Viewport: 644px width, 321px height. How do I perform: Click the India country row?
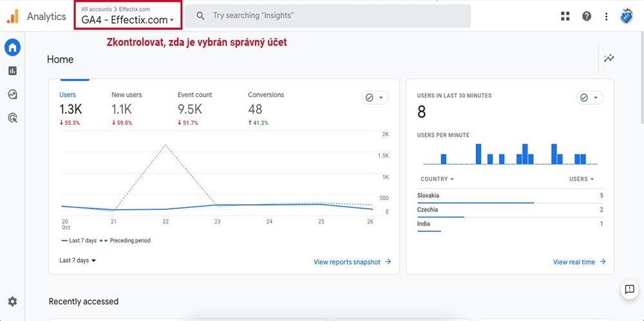(510, 225)
